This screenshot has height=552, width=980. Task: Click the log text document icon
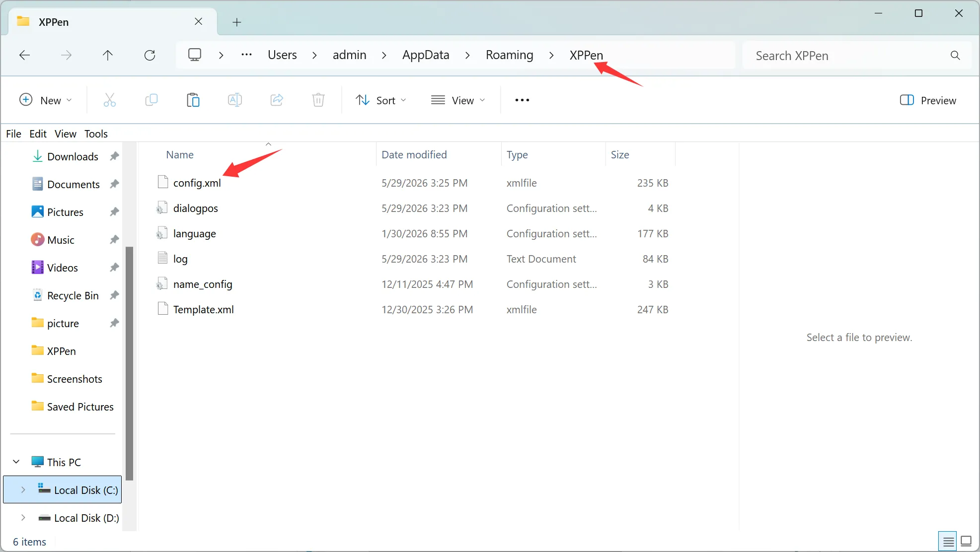point(162,258)
